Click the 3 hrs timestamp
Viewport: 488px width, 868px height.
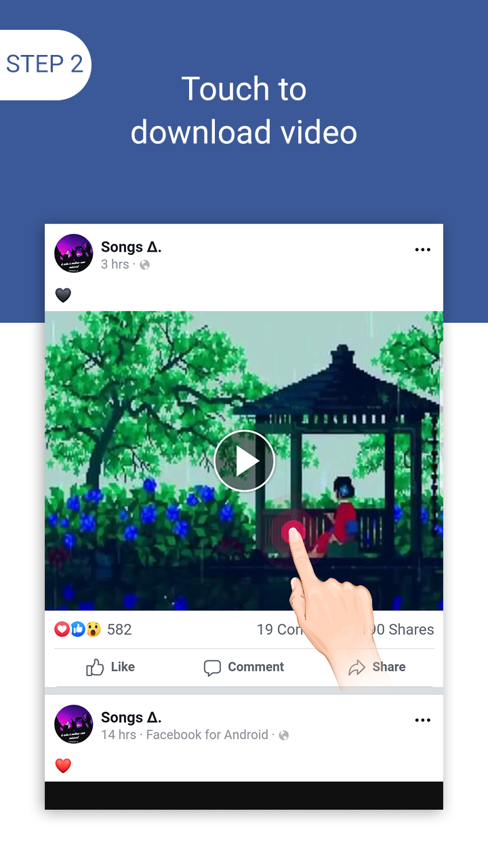pyautogui.click(x=115, y=264)
